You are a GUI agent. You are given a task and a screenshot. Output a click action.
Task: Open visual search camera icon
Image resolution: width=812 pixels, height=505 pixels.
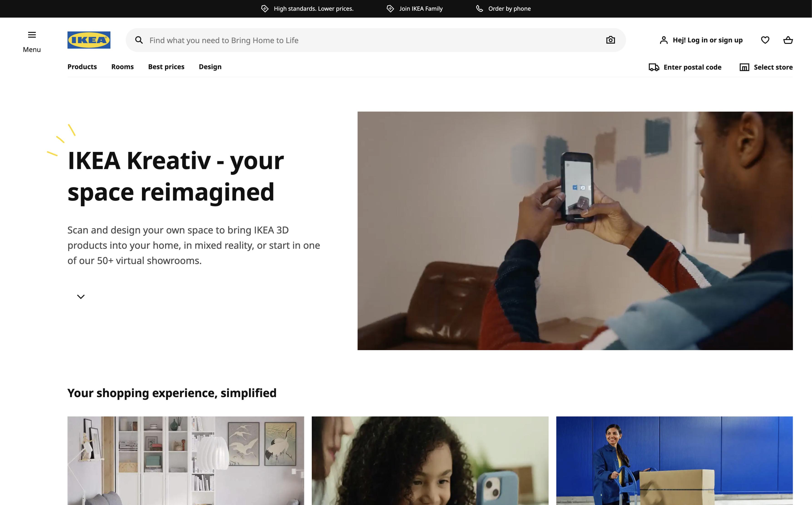click(x=610, y=40)
